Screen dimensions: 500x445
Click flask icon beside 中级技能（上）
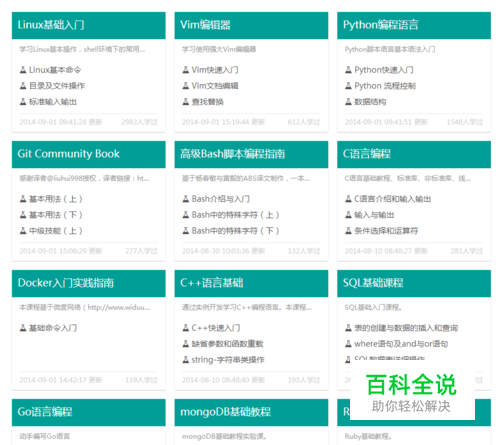(23, 231)
